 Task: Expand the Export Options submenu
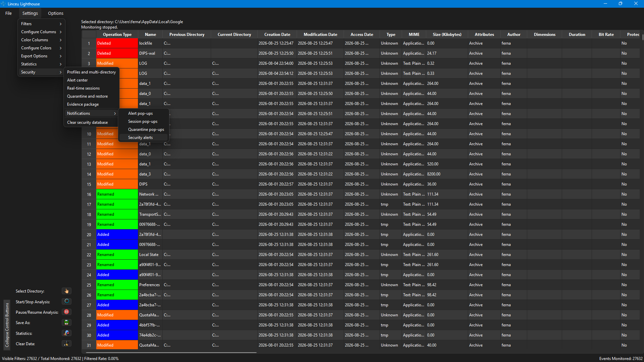point(41,56)
